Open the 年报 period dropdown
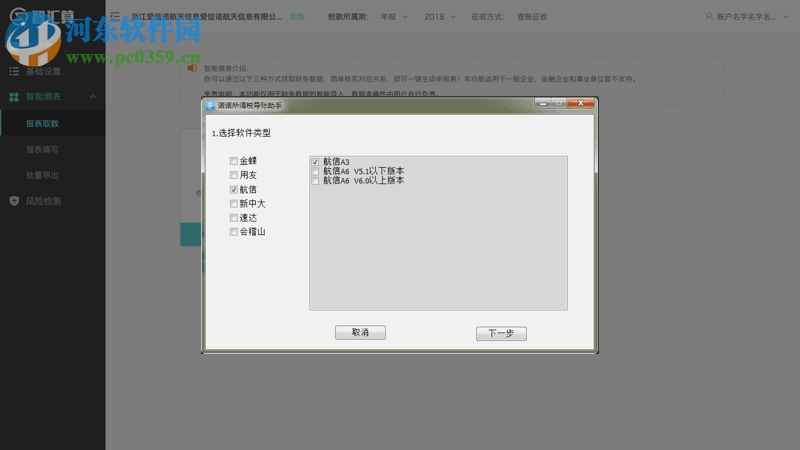800x450 pixels. (x=394, y=17)
